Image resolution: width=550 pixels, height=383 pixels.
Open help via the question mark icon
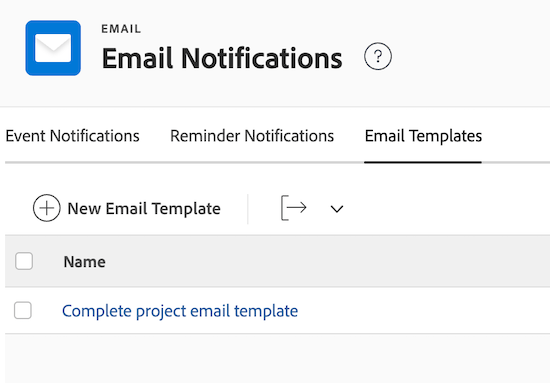pos(378,56)
